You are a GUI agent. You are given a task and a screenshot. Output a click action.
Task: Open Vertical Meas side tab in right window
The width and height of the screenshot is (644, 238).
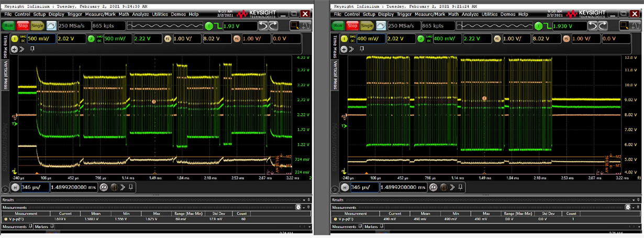tap(335, 74)
